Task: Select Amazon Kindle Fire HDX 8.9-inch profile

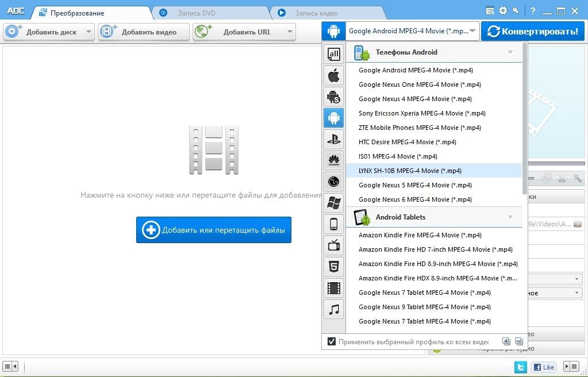Action: 434,278
